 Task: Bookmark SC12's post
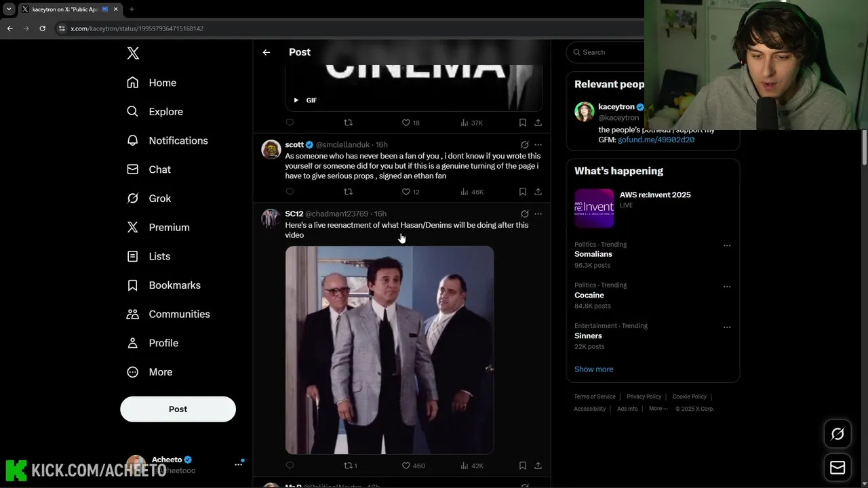(x=522, y=466)
